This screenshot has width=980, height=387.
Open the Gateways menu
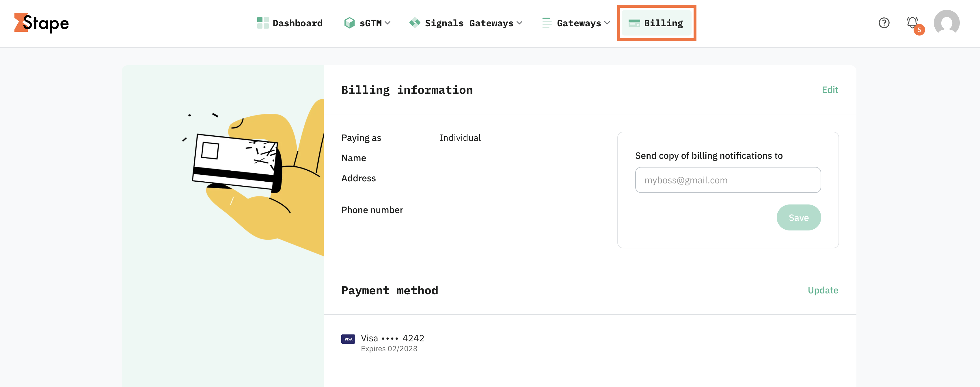click(576, 23)
